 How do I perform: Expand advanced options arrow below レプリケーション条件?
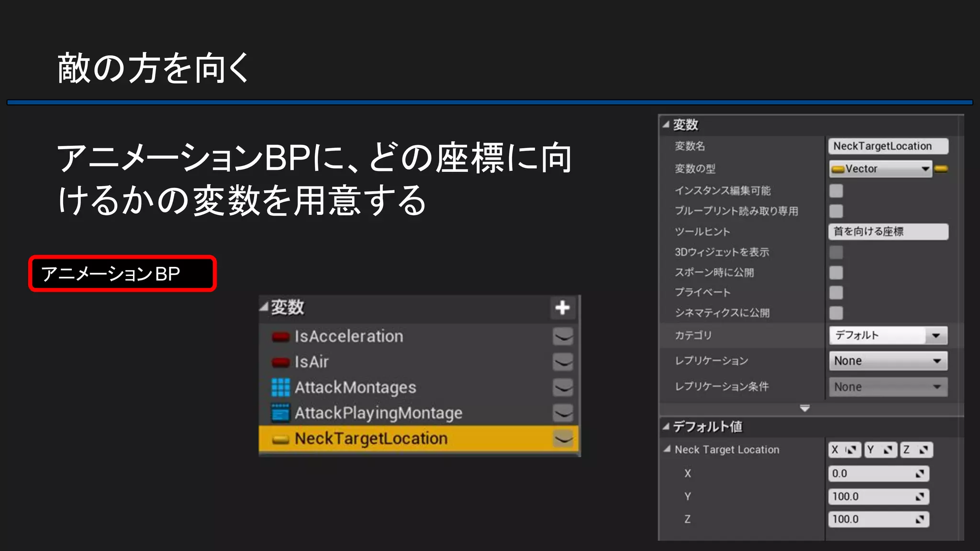[x=805, y=408]
